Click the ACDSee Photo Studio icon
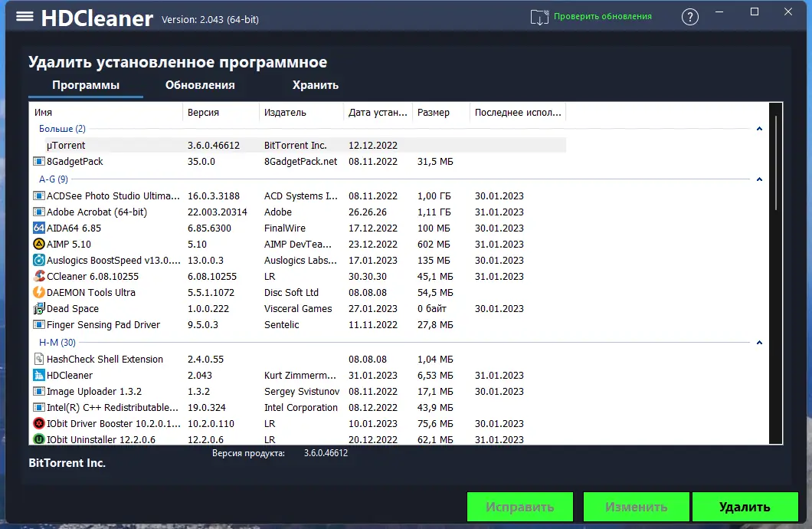This screenshot has width=812, height=529. (x=39, y=195)
